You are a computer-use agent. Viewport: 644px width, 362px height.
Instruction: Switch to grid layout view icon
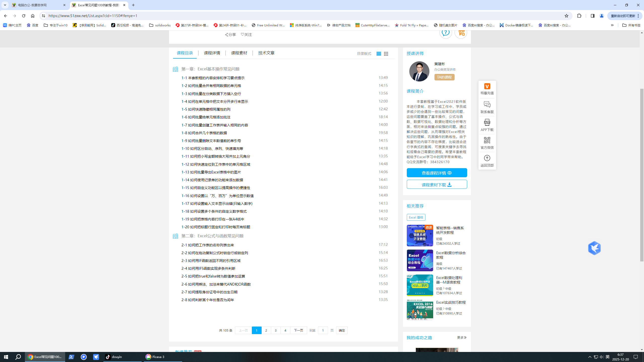pos(386,54)
